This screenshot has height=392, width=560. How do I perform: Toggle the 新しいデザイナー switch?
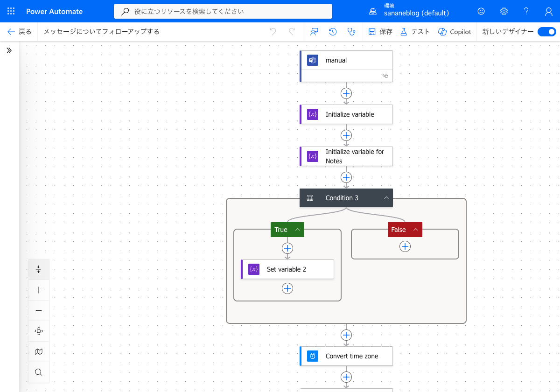(x=546, y=32)
